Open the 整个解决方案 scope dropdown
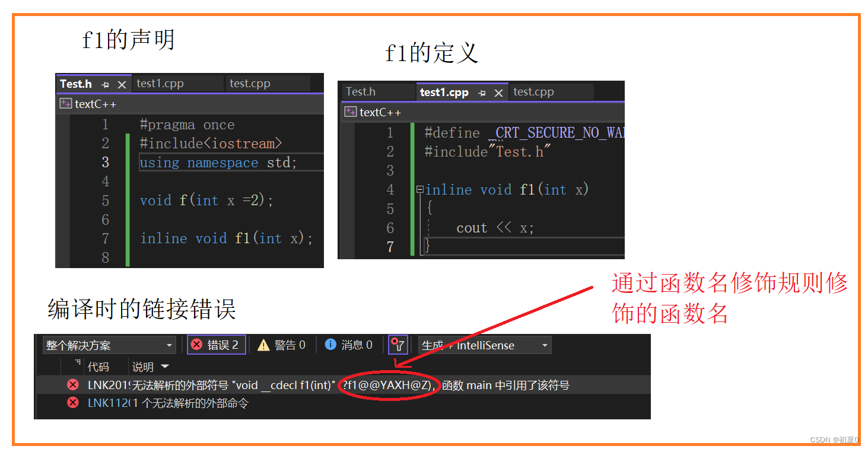 [x=109, y=345]
